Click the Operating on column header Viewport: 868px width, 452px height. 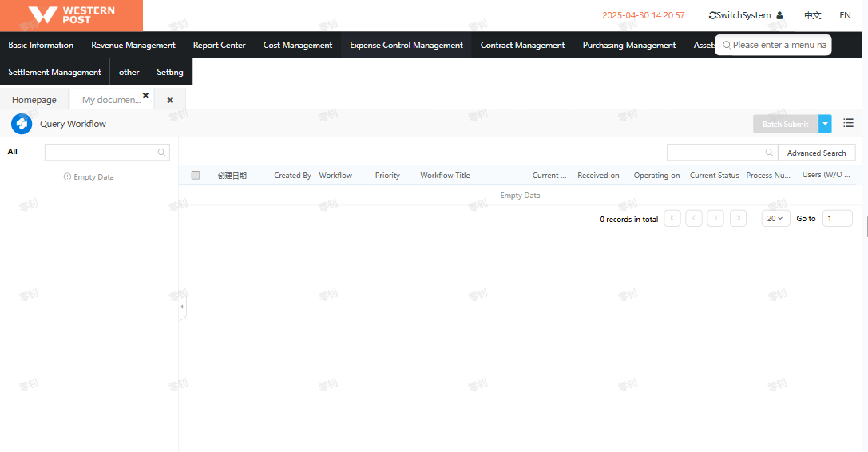coord(656,176)
